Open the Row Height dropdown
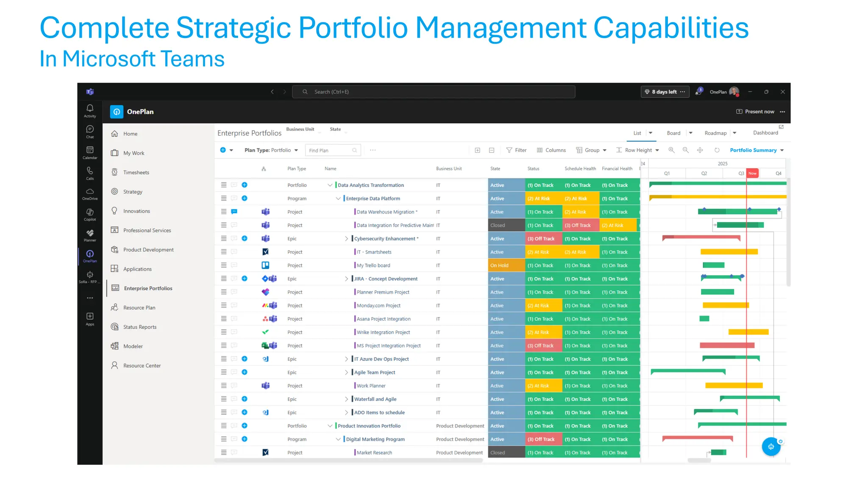Viewport: 868px width, 488px height. [x=637, y=150]
